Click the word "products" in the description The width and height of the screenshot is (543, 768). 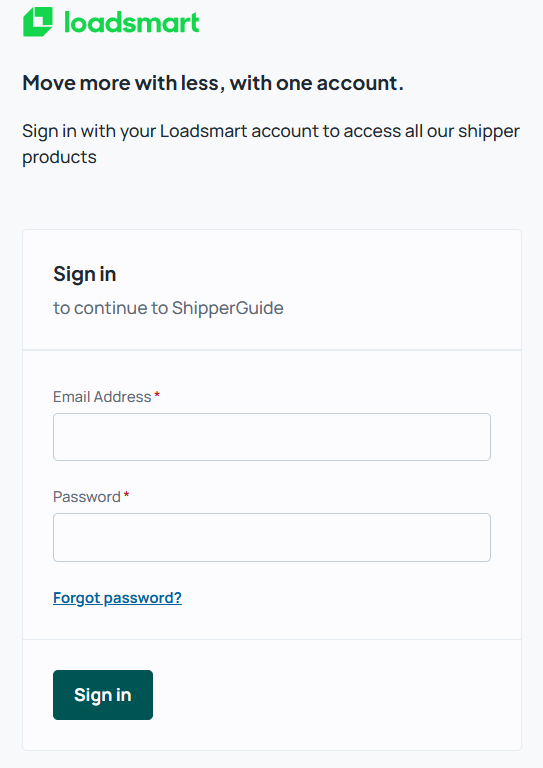click(59, 158)
